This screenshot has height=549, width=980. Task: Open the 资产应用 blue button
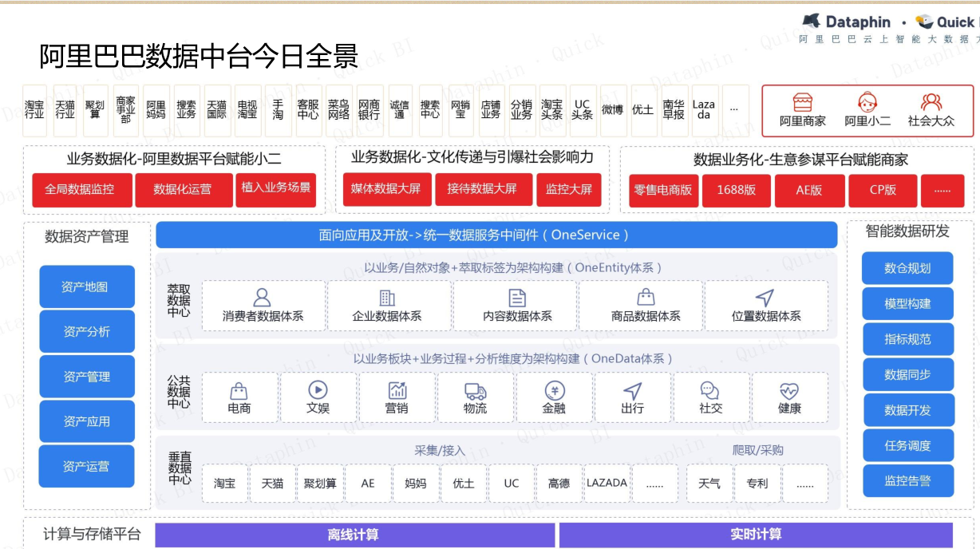pos(87,421)
